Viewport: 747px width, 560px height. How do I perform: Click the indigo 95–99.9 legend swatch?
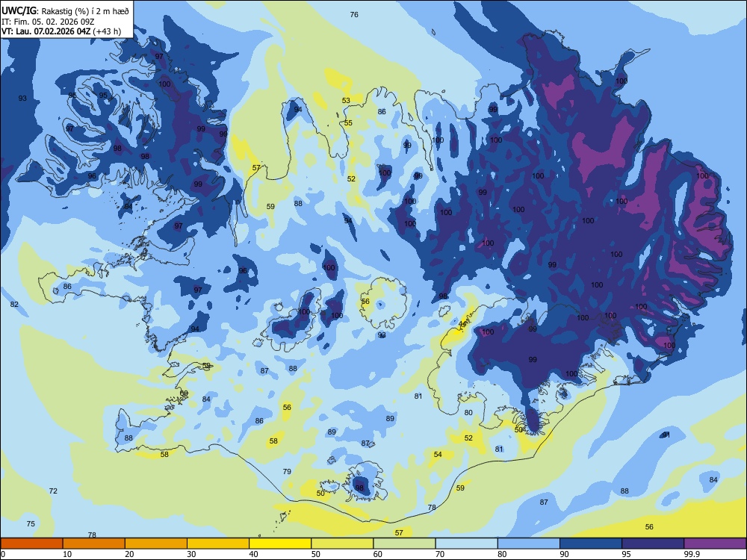(653, 544)
